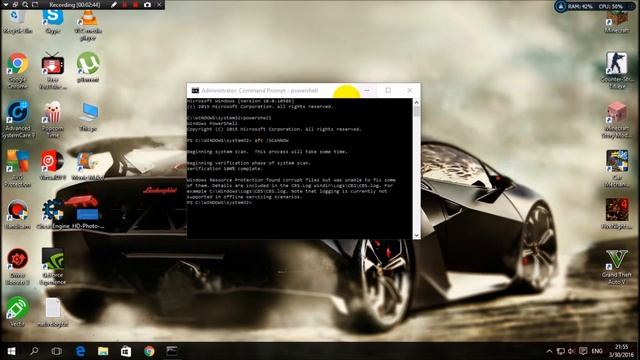Open Advanced SystemCare shortcut
This screenshot has height=360, width=640.
tap(18, 118)
